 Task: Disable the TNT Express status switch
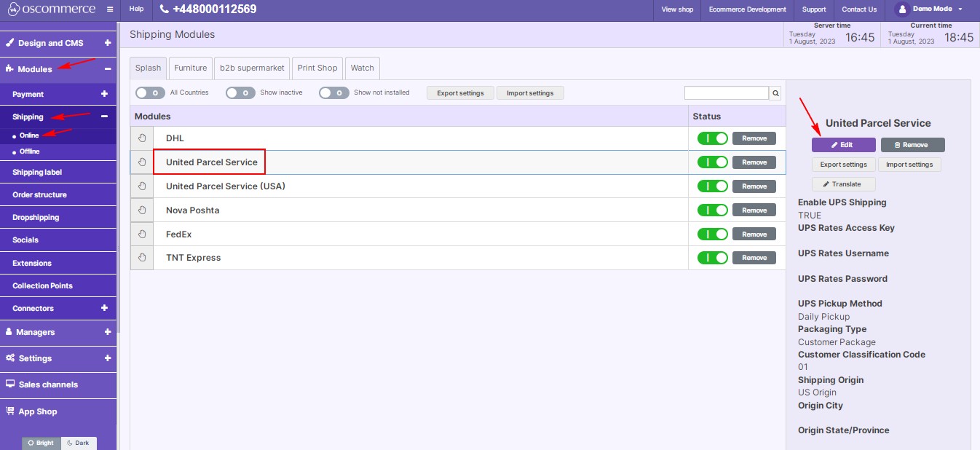tap(713, 258)
